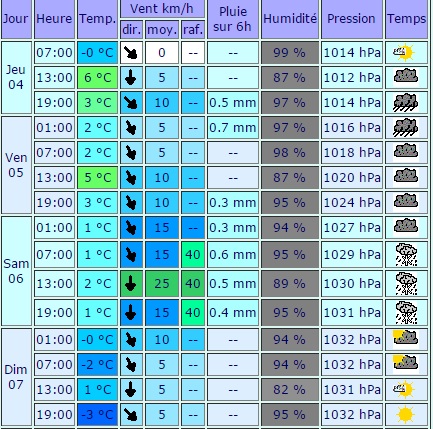433x429 pixels.
Task: Click the '98 %' humidity cell
Action: tap(290, 153)
